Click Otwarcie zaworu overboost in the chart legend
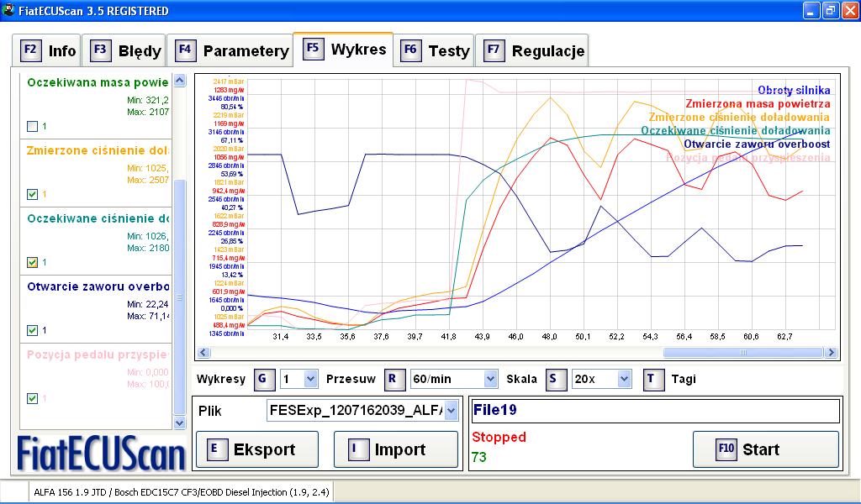The height and width of the screenshot is (504, 861). (758, 144)
